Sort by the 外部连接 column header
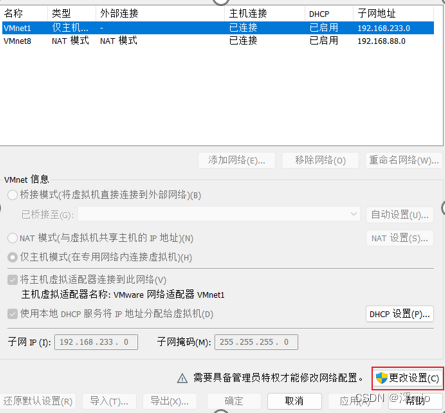The width and height of the screenshot is (445, 413). coord(160,14)
